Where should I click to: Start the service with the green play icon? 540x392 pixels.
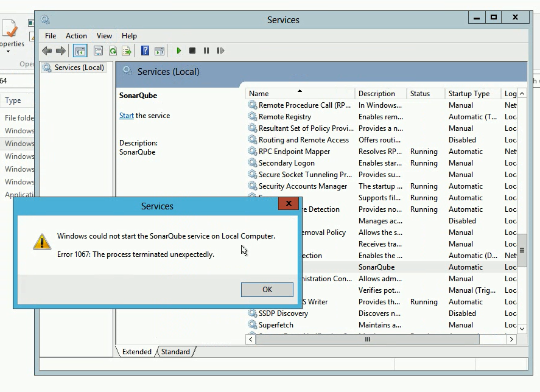point(179,51)
